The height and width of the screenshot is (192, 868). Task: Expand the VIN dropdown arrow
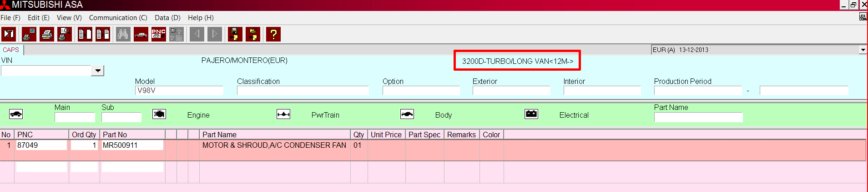98,71
